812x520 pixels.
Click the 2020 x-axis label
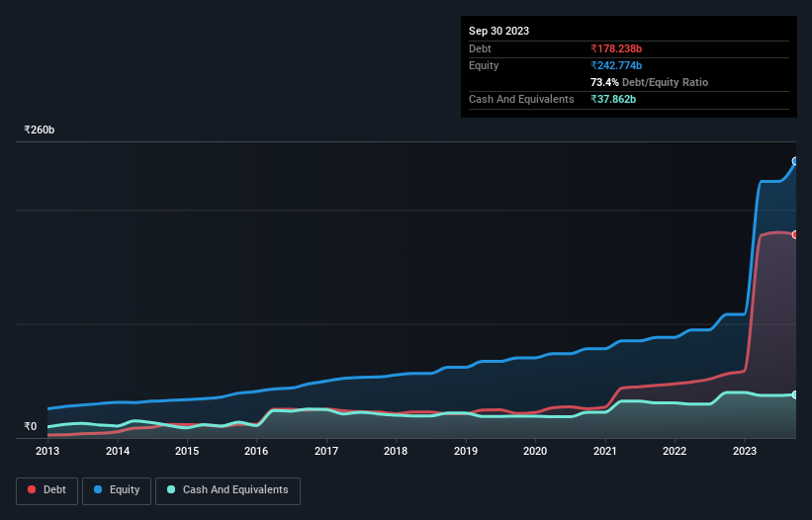tap(535, 451)
